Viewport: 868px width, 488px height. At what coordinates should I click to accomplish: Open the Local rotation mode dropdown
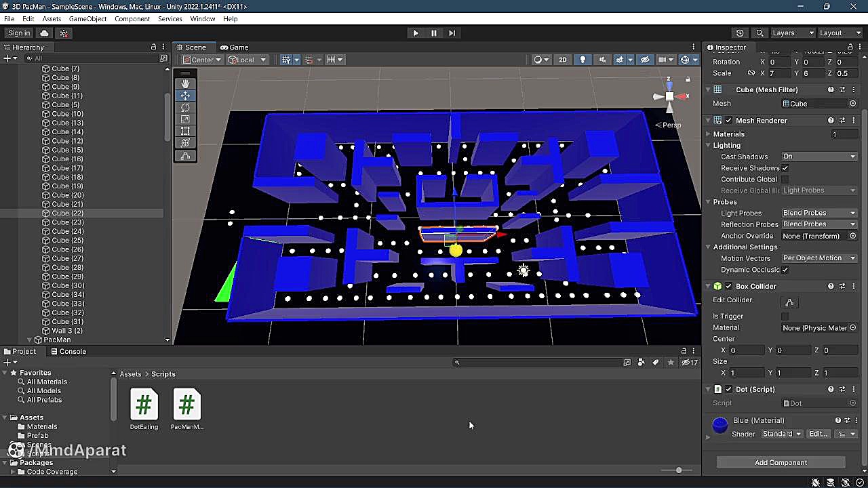pyautogui.click(x=247, y=60)
